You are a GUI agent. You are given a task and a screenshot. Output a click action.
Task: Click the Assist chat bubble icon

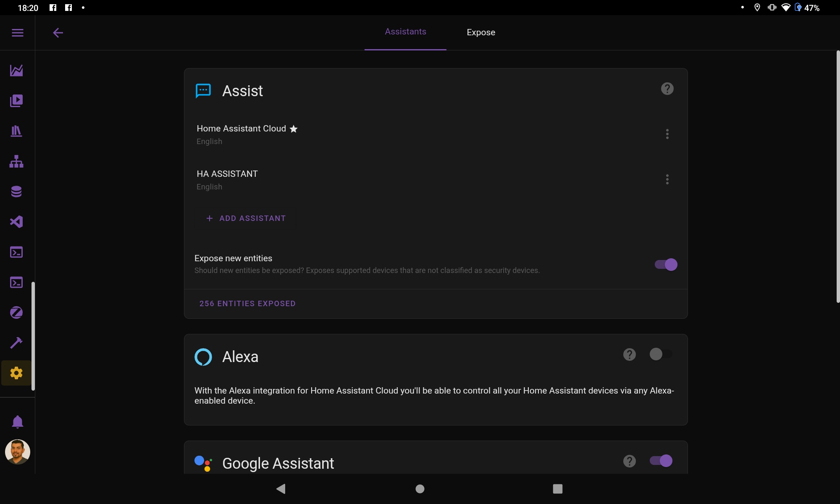point(203,91)
